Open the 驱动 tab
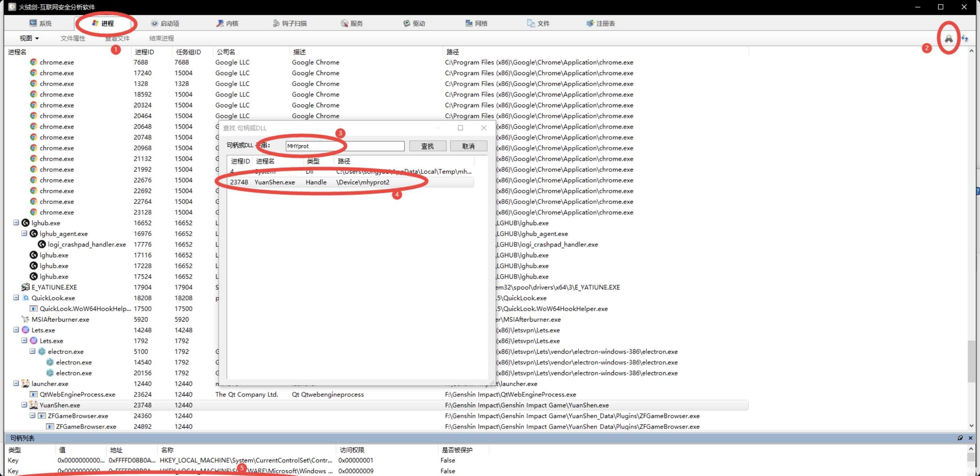 [x=414, y=23]
